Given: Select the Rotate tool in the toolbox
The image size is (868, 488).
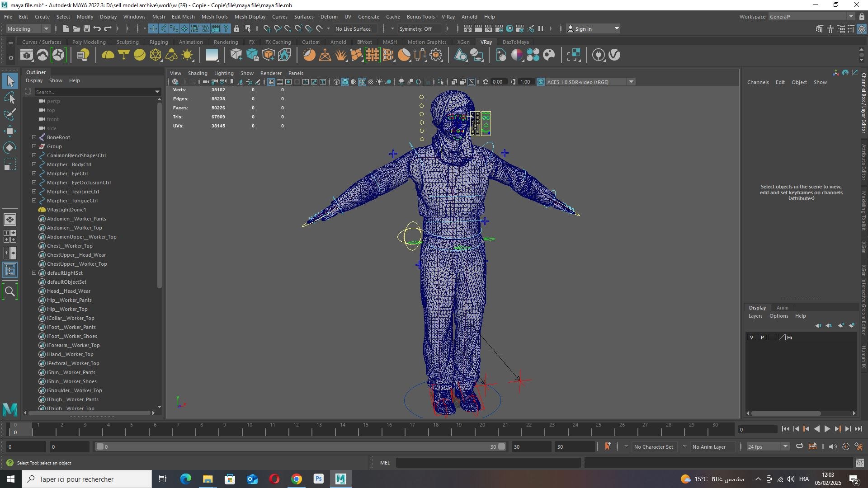Looking at the screenshot, I should [10, 148].
